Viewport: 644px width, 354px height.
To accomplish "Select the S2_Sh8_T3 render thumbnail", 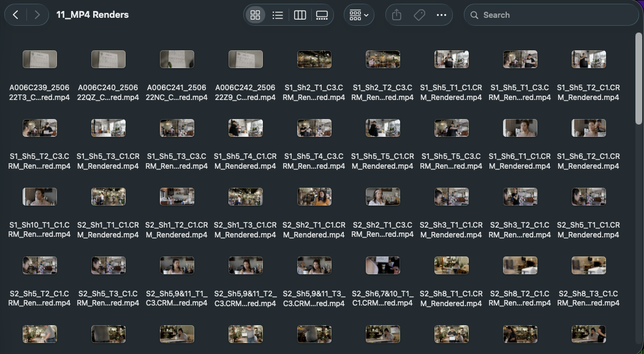I will tap(589, 265).
